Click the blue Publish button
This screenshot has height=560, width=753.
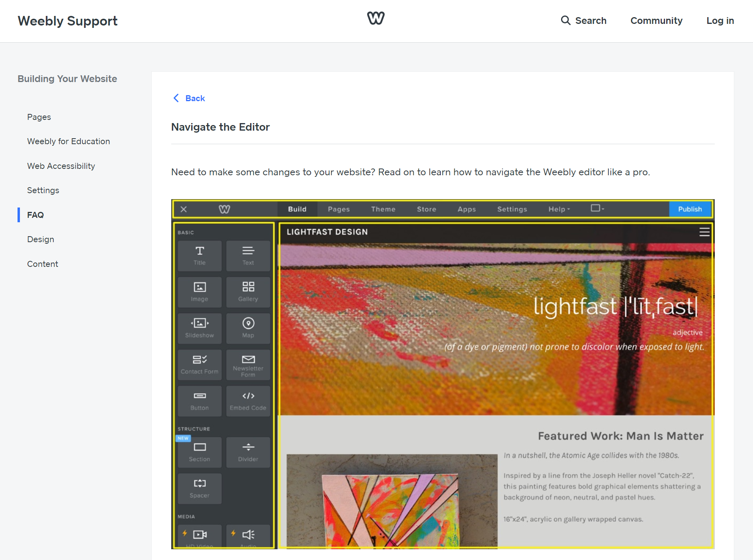click(x=690, y=209)
